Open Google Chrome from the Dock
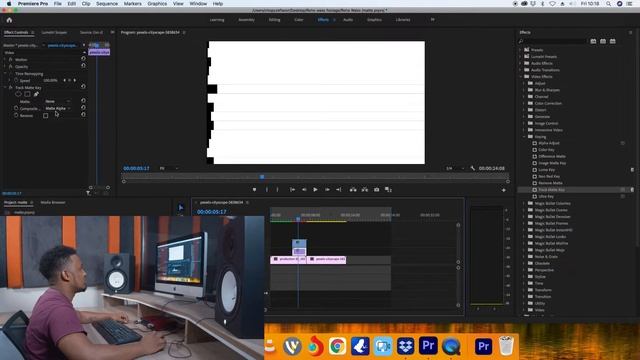 point(337,347)
